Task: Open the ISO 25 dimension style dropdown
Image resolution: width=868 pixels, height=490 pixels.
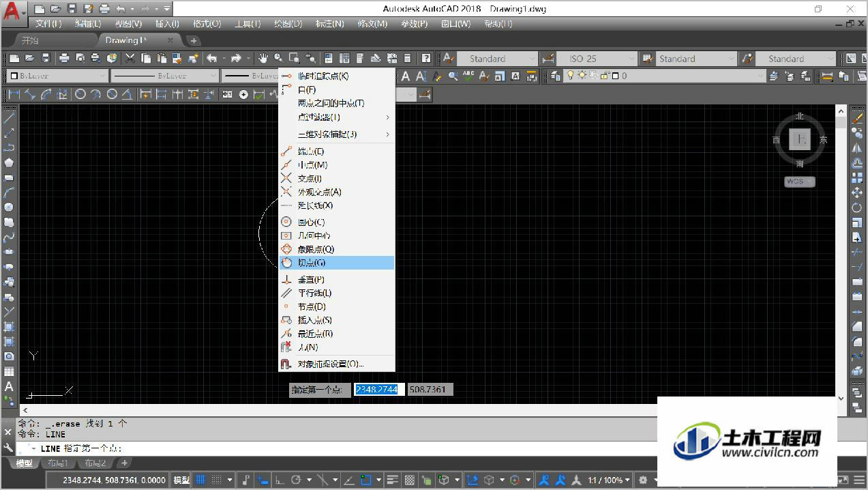Action: click(x=596, y=59)
